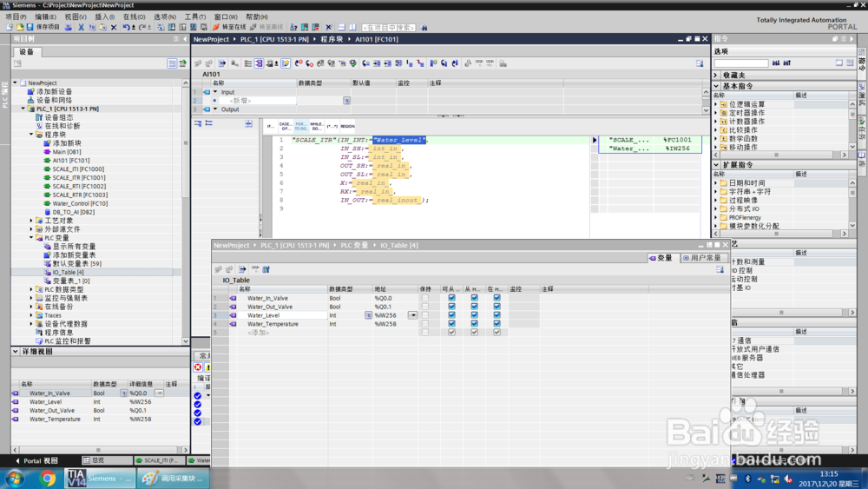The width and height of the screenshot is (868, 489).
Task: Open the address dropdown for Water_Level
Action: 412,315
